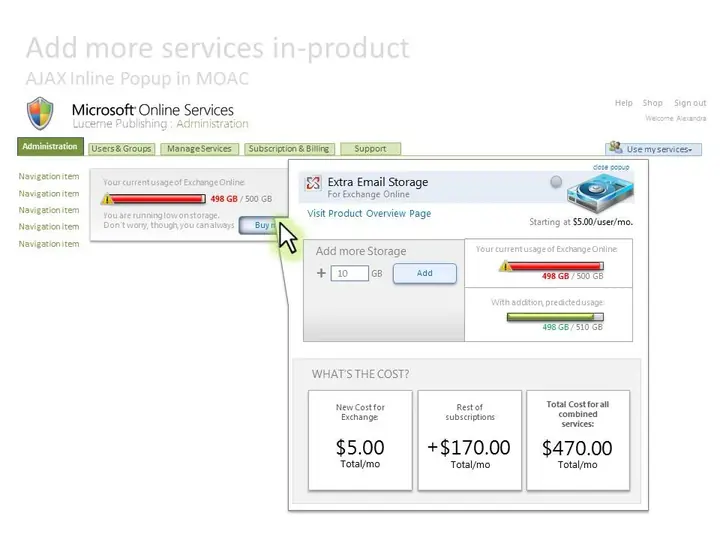720x540 pixels.
Task: Open the Shop link
Action: (652, 103)
